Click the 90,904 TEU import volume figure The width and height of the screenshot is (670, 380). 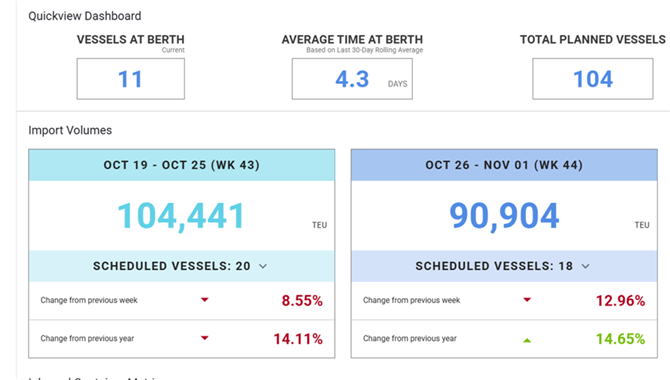point(504,216)
